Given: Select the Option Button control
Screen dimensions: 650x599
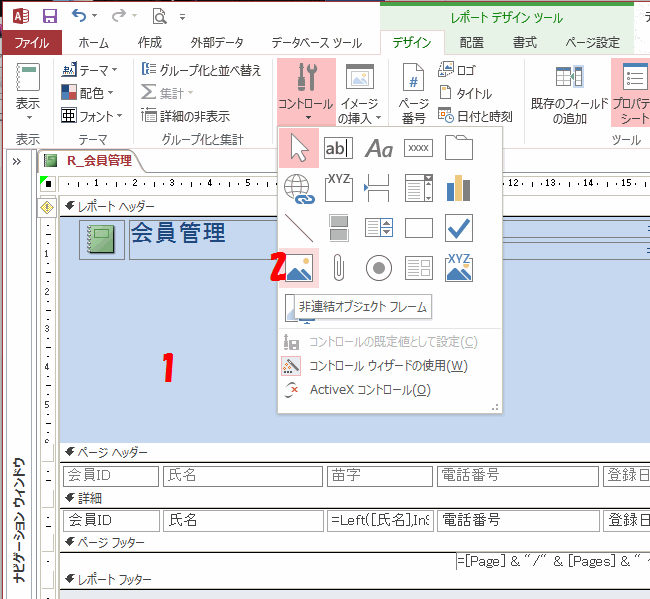Looking at the screenshot, I should 378,268.
